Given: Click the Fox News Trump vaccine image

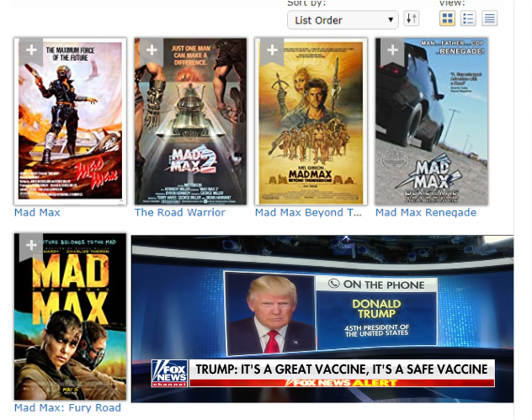Looking at the screenshot, I should (322, 319).
